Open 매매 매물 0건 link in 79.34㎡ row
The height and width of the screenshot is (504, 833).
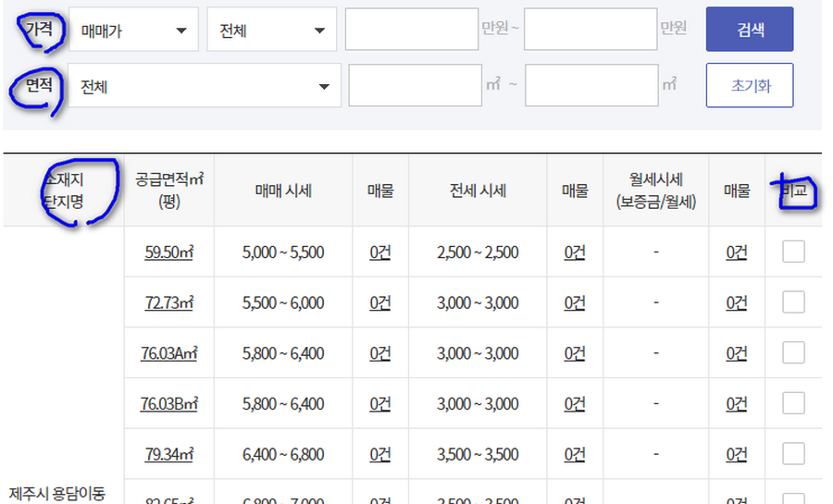tap(379, 454)
